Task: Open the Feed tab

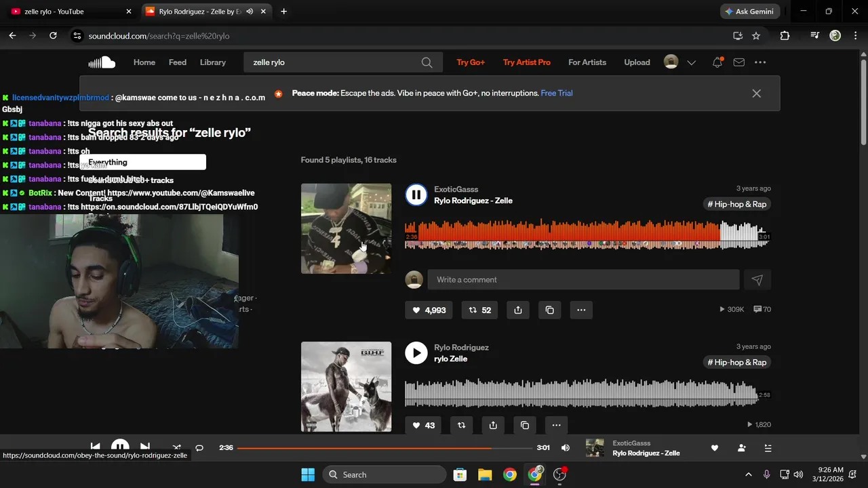Action: [x=178, y=62]
